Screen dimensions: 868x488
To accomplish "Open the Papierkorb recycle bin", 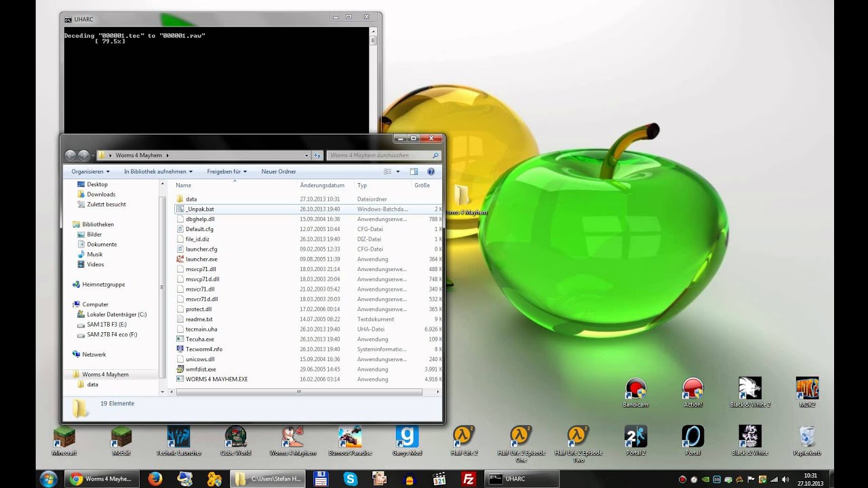I will [807, 441].
